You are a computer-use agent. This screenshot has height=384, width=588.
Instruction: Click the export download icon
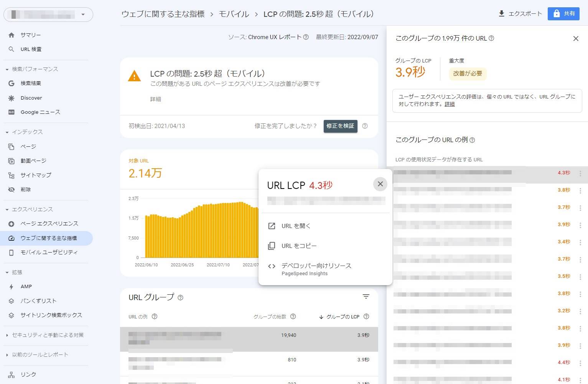501,14
